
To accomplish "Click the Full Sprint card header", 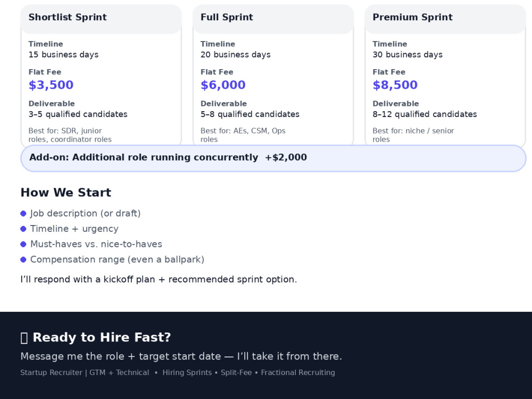I will (x=273, y=19).
